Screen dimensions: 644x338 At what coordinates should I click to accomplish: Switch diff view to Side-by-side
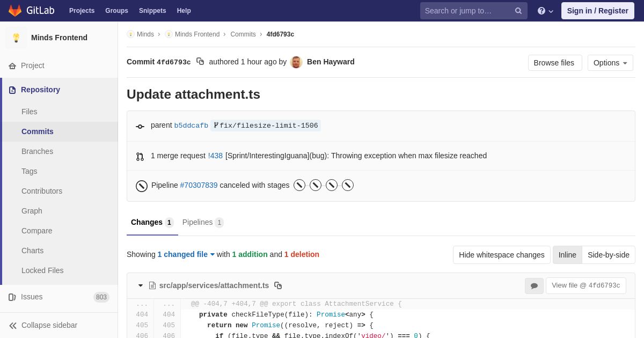pyautogui.click(x=609, y=255)
